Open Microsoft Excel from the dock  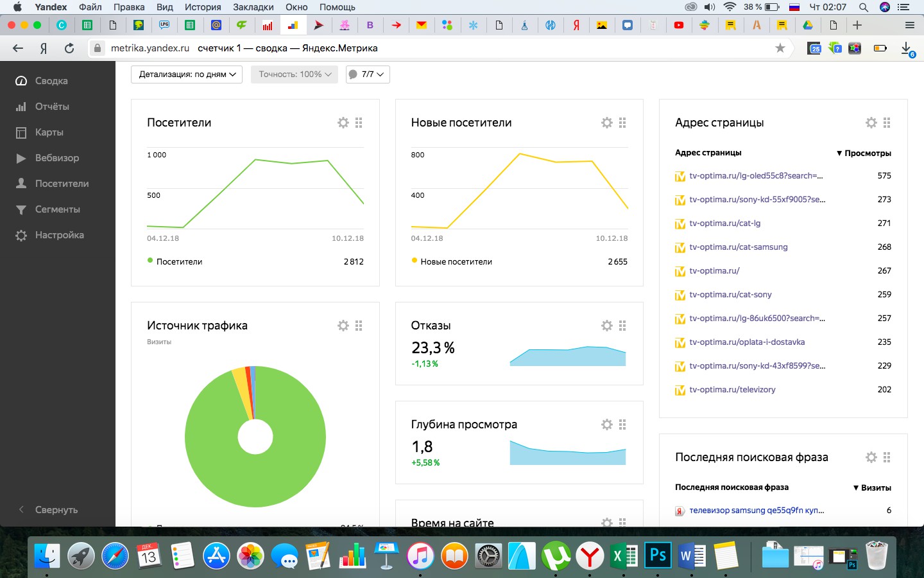pyautogui.click(x=623, y=555)
